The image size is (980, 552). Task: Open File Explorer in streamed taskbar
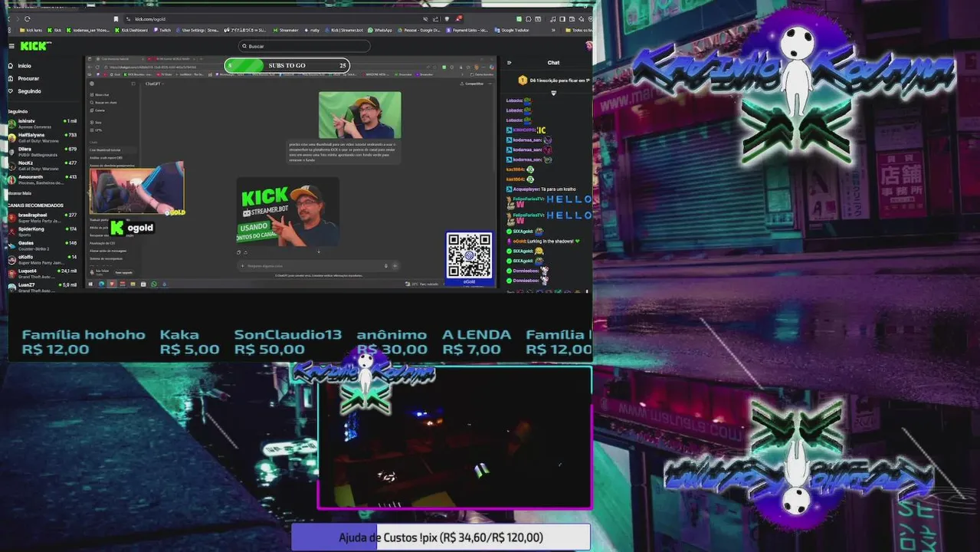tap(133, 284)
